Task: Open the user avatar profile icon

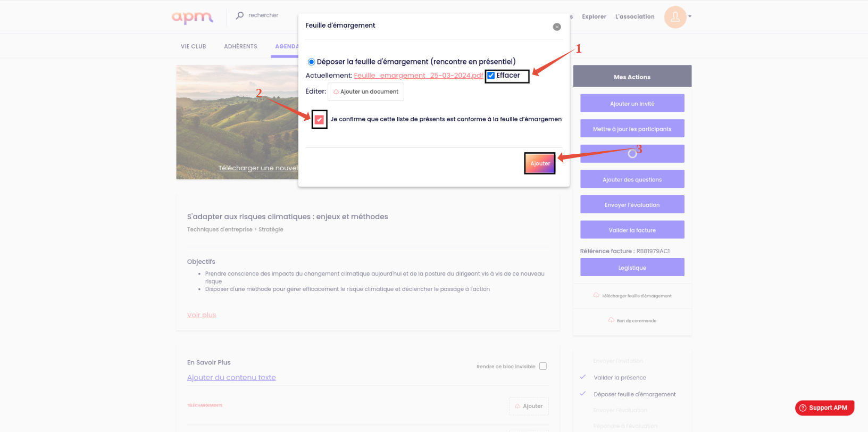Action: click(x=675, y=17)
